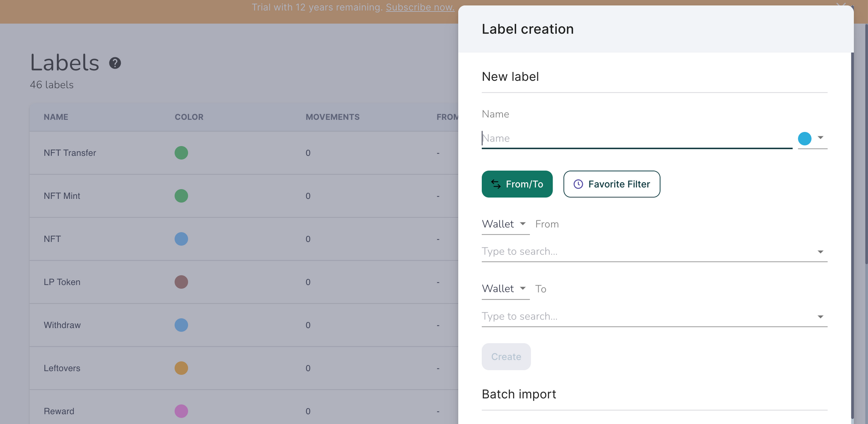Click the New label section heading
The image size is (868, 424).
click(x=510, y=76)
